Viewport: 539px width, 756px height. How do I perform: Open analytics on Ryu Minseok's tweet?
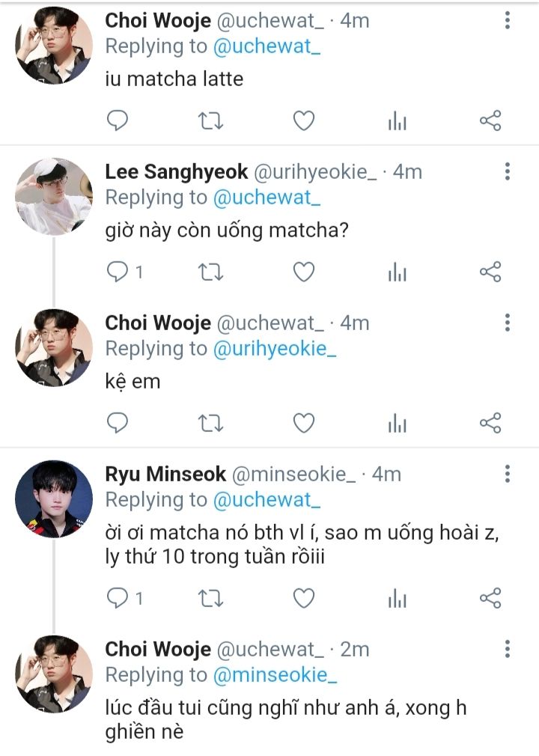pos(397,597)
